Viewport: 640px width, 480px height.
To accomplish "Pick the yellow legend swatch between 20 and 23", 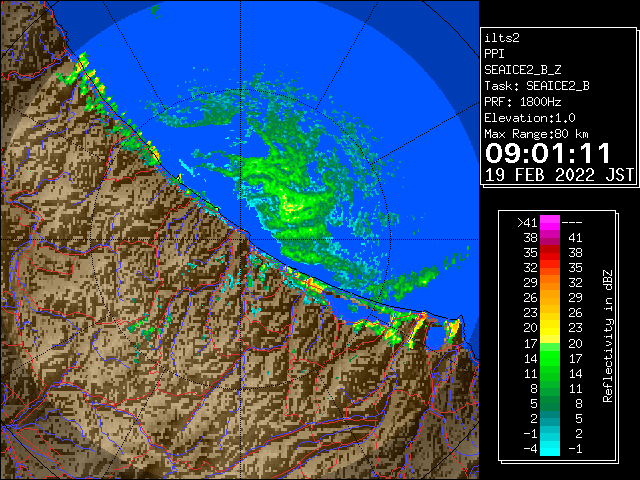I will (550, 328).
